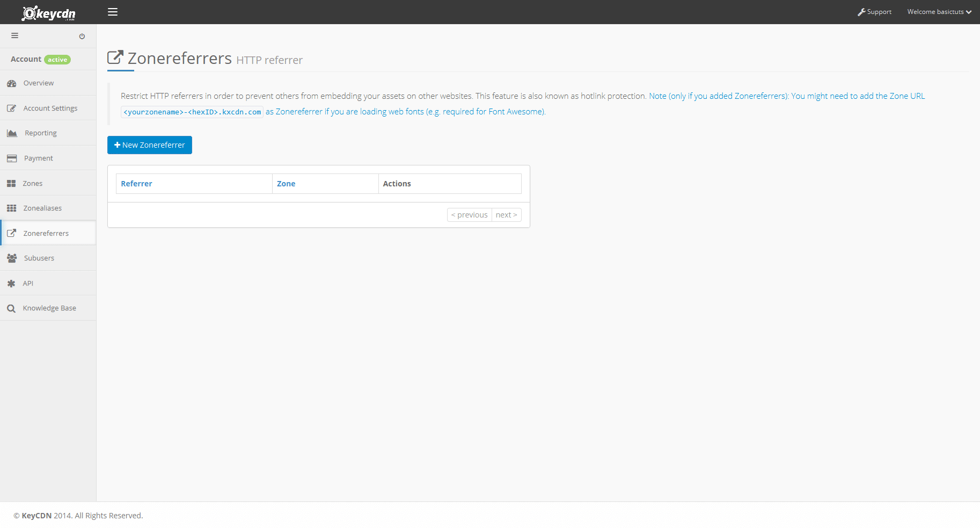980x528 pixels.
Task: Select API in sidebar menu
Action: pyautogui.click(x=28, y=284)
